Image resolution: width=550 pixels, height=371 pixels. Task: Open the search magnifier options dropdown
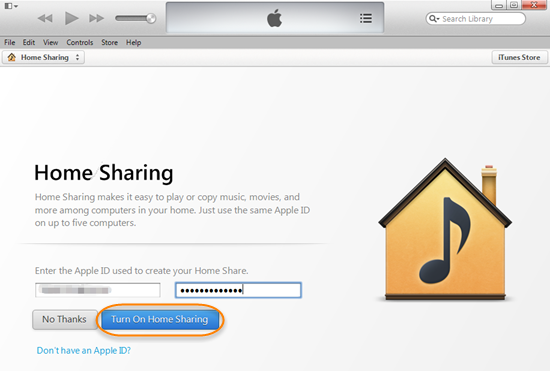pos(435,19)
